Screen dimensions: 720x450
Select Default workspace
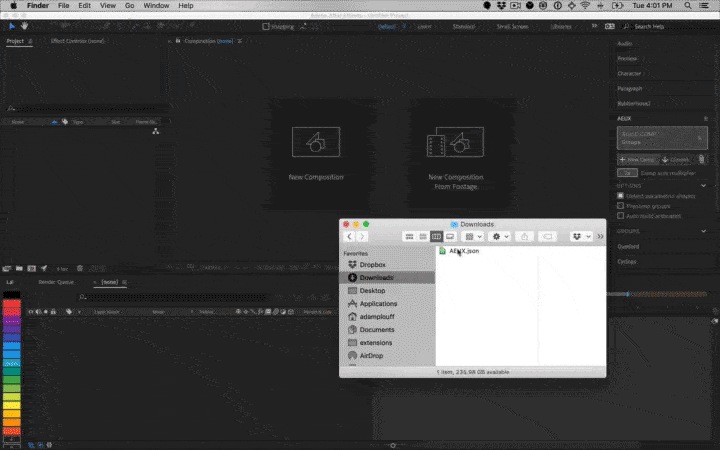point(387,27)
